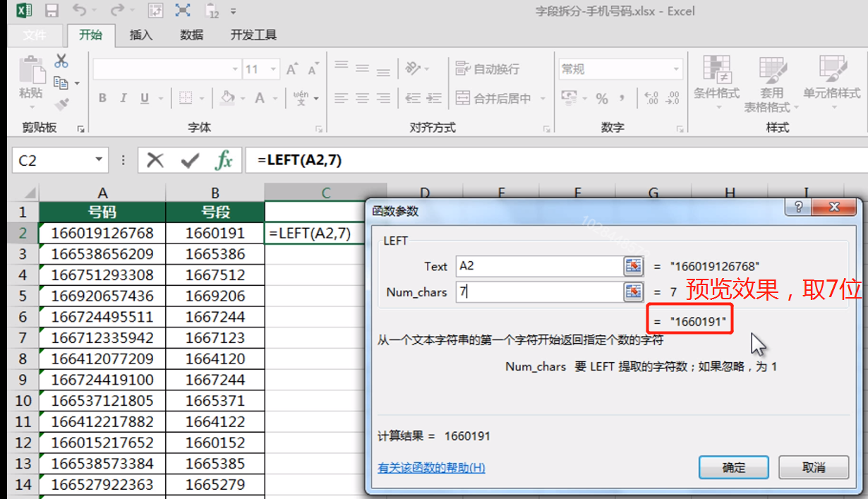Open the font size dropdown showing 11

click(274, 69)
